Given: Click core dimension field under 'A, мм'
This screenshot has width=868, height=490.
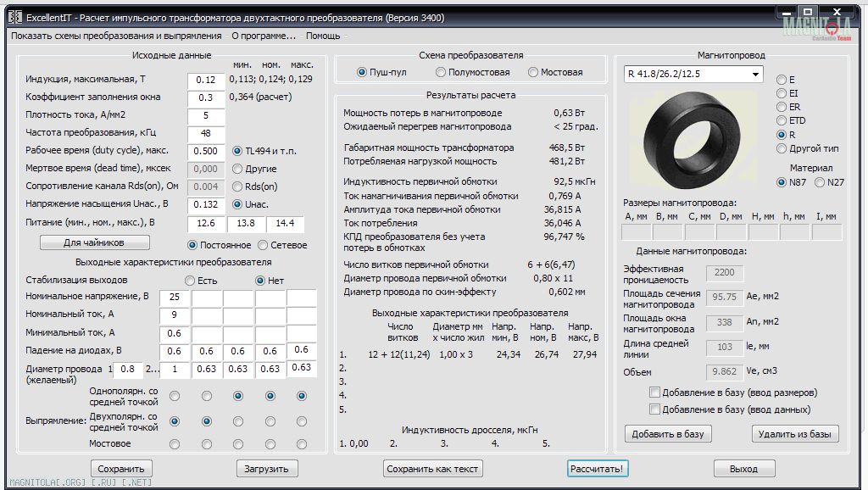Looking at the screenshot, I should [x=637, y=232].
